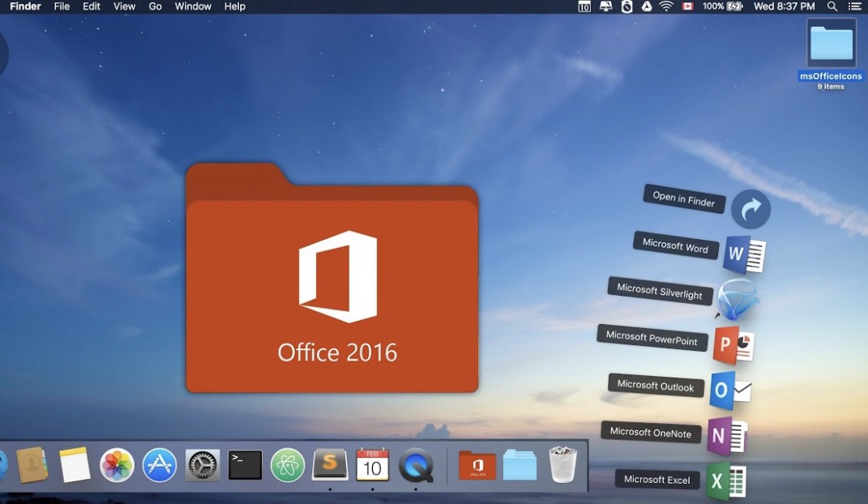The width and height of the screenshot is (868, 504).
Task: Open Microsoft Word from the stack
Action: click(743, 253)
